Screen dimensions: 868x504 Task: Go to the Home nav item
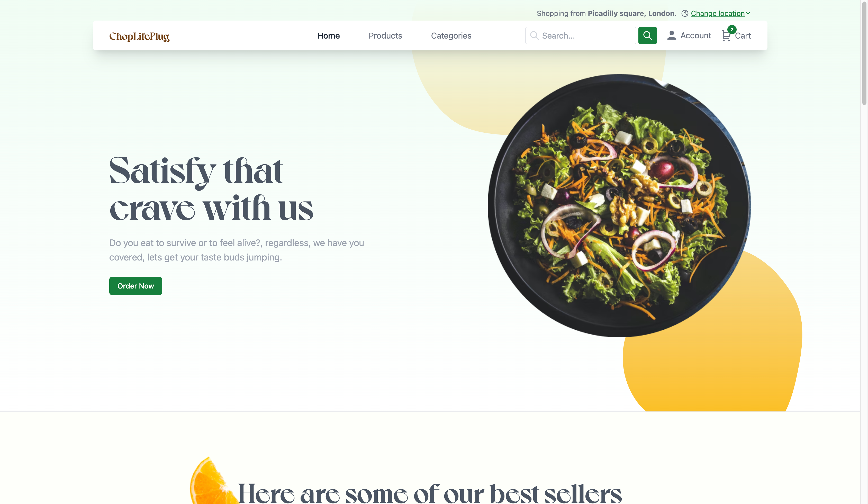pyautogui.click(x=328, y=36)
